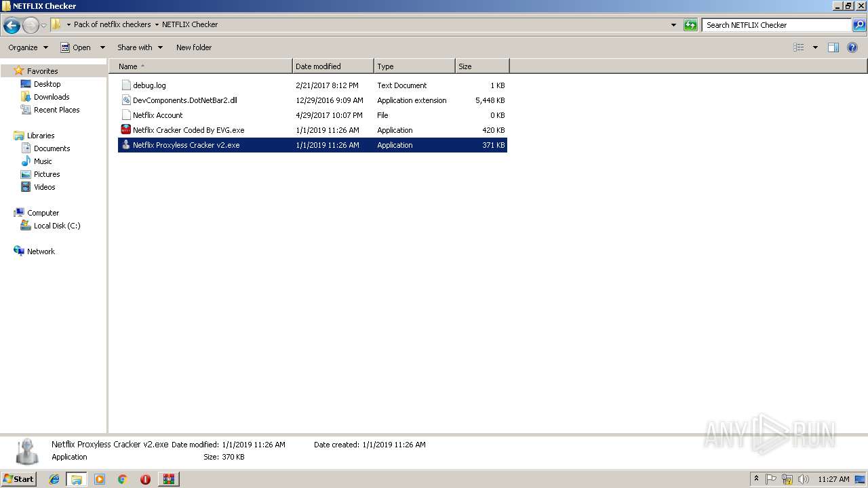
Task: Click the Pack of netflix checkers breadcrumb
Action: click(112, 24)
